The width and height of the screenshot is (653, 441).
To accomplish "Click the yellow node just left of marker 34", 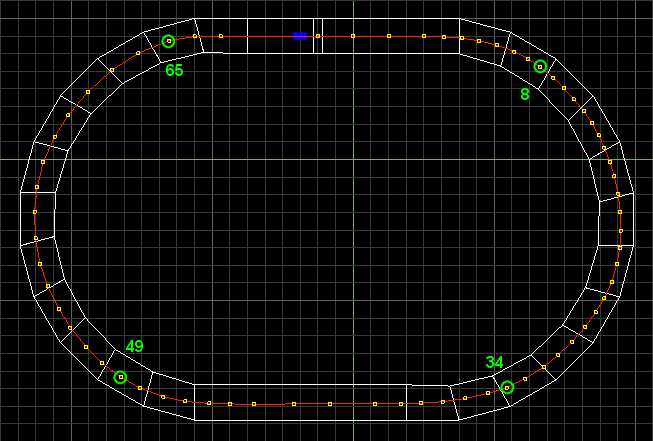I will point(488,394).
